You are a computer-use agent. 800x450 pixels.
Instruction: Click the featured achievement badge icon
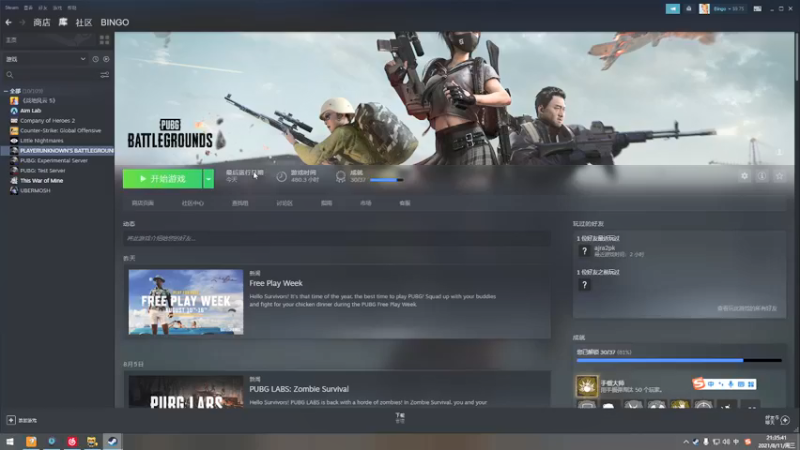pos(587,386)
